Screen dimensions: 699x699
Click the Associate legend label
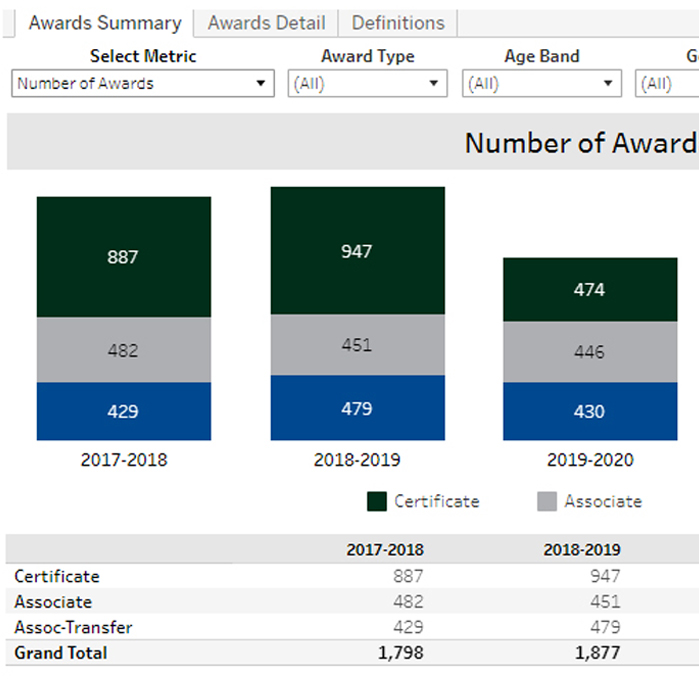(603, 502)
